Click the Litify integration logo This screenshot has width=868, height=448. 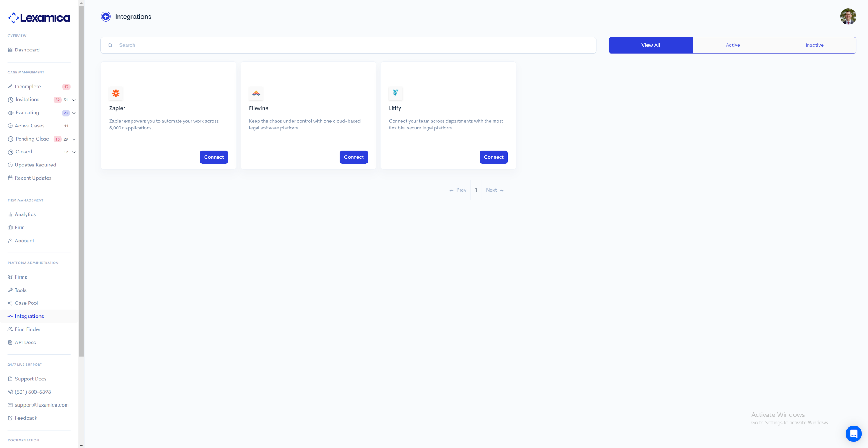coord(396,94)
